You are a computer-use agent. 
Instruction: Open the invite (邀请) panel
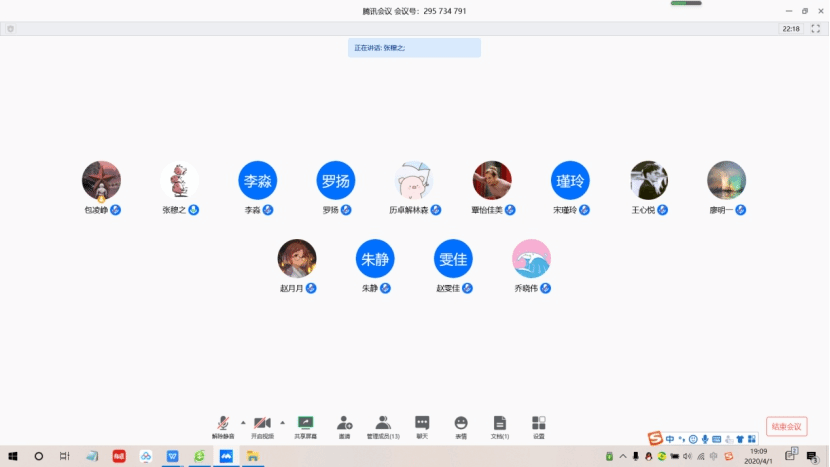pyautogui.click(x=344, y=425)
